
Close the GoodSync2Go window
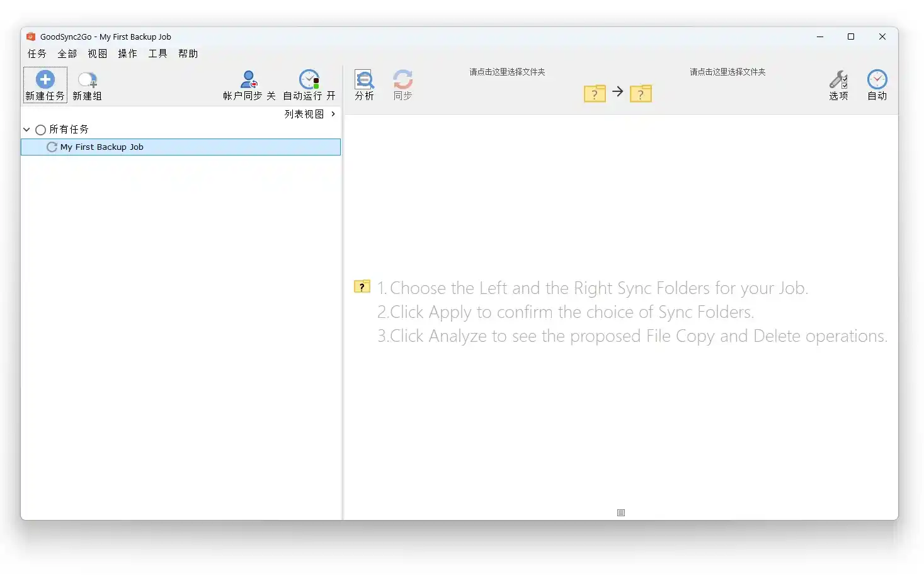pos(882,37)
